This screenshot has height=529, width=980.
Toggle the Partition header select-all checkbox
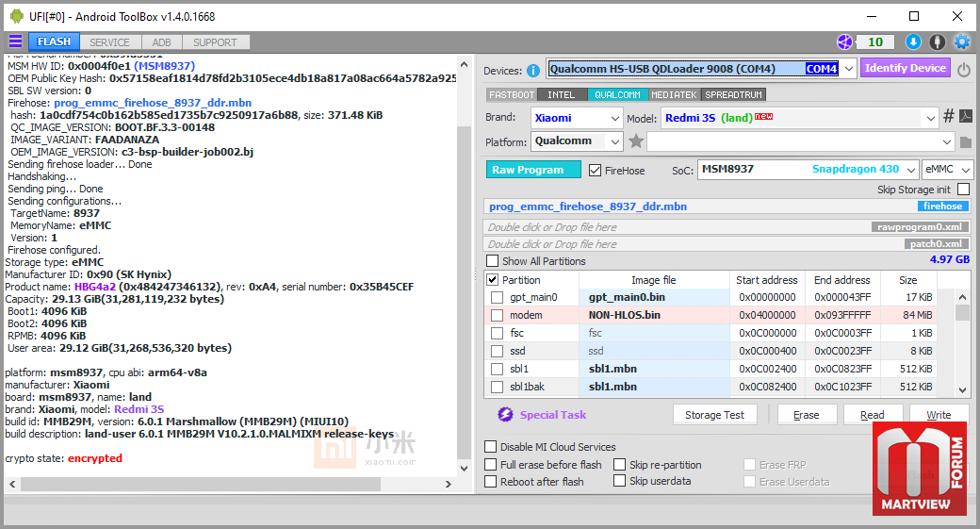493,279
